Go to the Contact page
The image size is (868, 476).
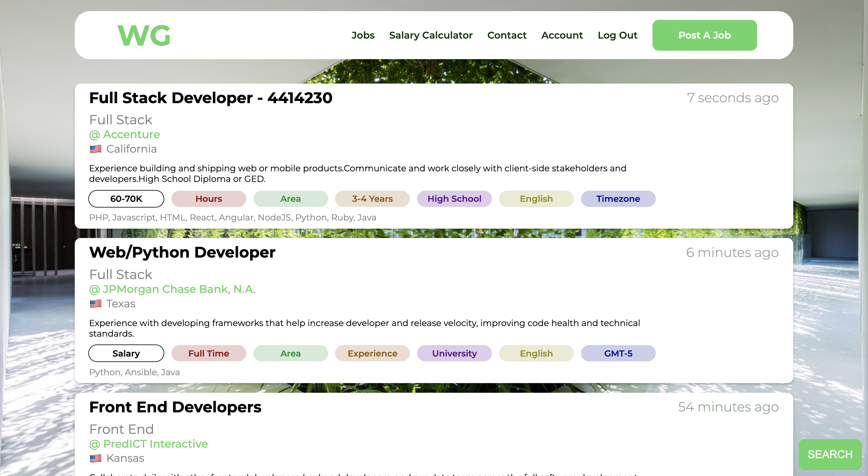507,35
